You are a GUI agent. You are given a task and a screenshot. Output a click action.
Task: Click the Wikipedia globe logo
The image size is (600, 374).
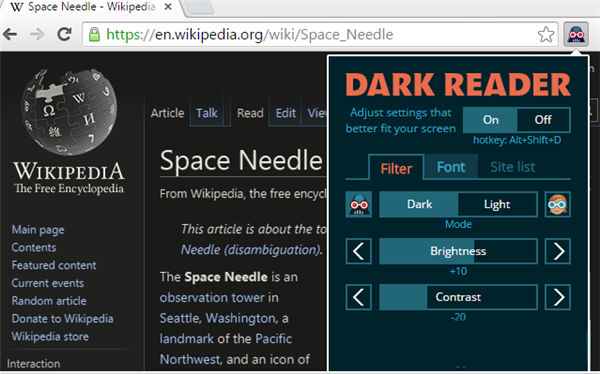click(69, 111)
